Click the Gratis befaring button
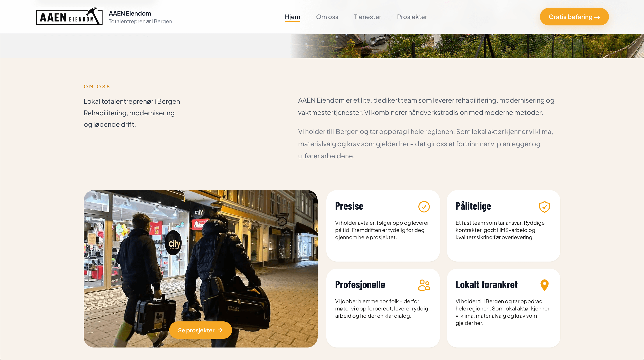 [574, 17]
